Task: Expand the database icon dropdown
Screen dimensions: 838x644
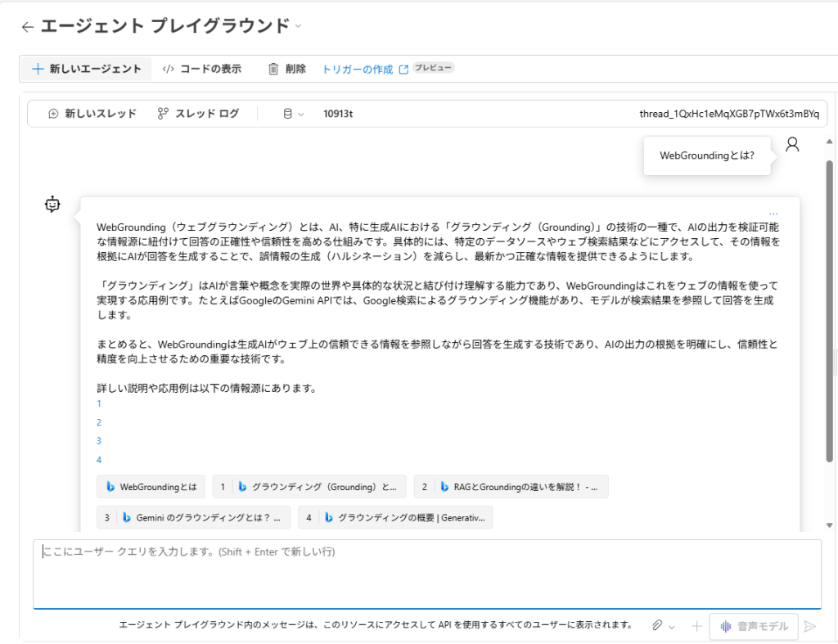Action: coord(293,114)
